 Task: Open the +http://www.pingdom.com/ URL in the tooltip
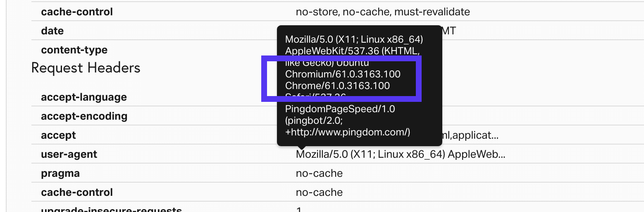click(x=348, y=132)
